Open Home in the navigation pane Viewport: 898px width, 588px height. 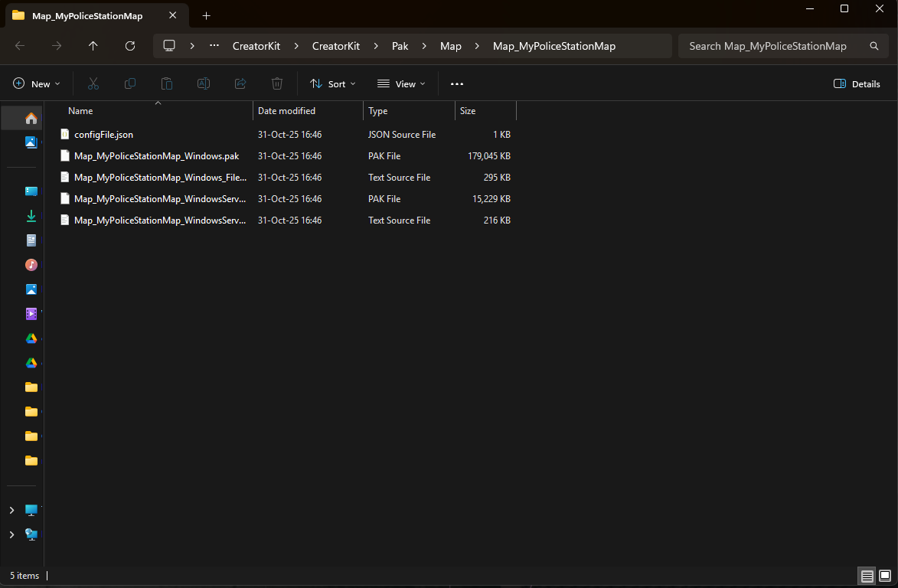[31, 118]
